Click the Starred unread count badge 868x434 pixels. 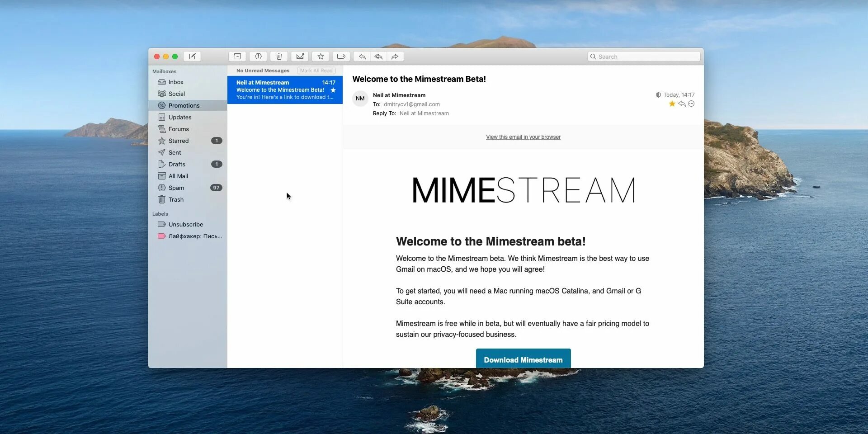[x=217, y=141]
